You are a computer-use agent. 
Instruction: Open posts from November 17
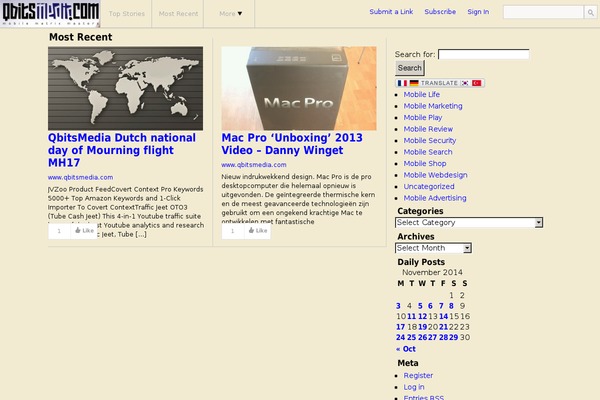pyautogui.click(x=400, y=327)
